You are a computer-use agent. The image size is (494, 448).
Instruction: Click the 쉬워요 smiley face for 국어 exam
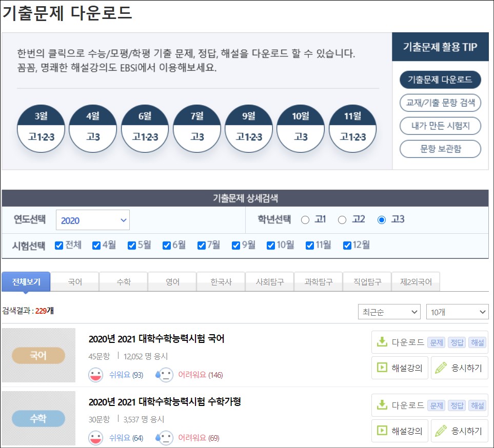[95, 375]
